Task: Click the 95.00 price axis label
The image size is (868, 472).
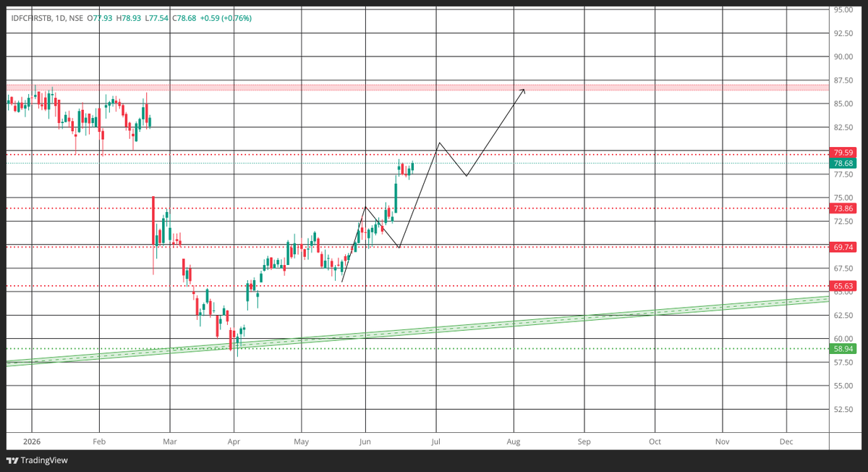Action: (x=843, y=10)
